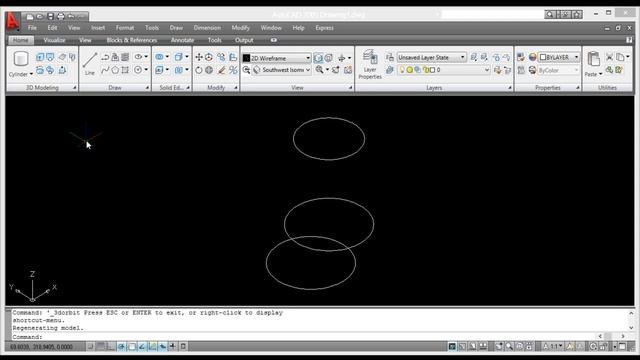The width and height of the screenshot is (640, 360).
Task: Select the Extrude icon in 3D Modeling panel
Action: [x=40, y=57]
